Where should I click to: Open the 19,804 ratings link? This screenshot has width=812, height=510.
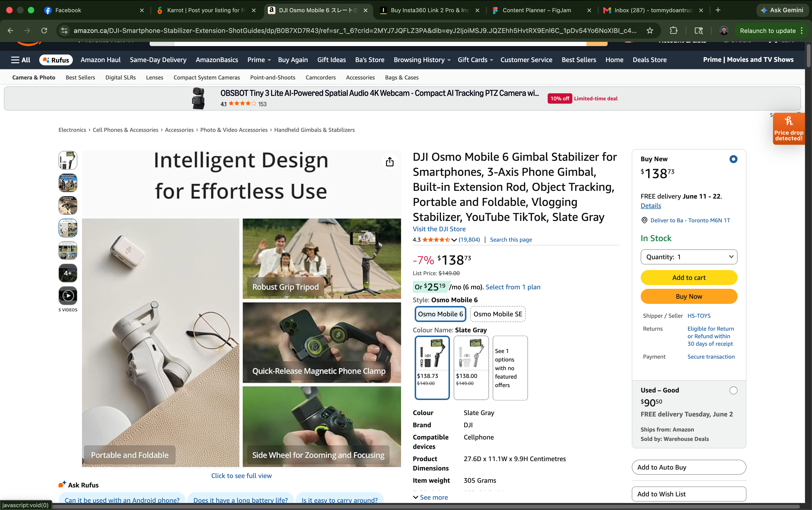coord(469,240)
